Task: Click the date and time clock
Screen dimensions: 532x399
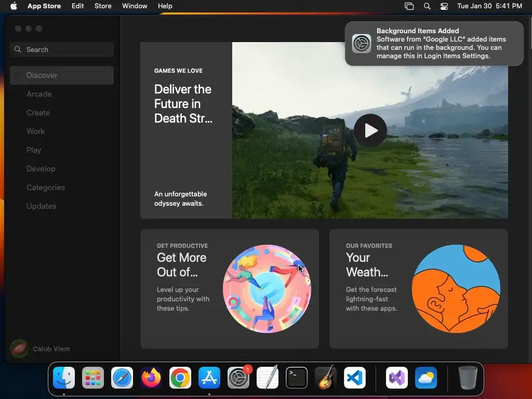Action: coord(489,6)
